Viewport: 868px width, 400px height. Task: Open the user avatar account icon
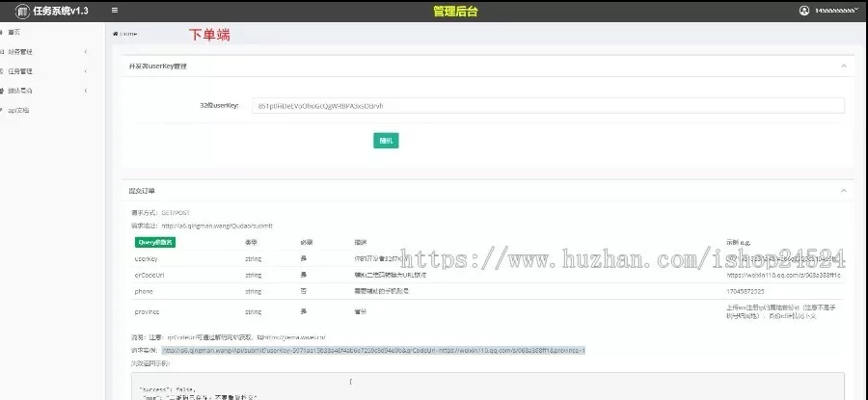click(x=804, y=11)
